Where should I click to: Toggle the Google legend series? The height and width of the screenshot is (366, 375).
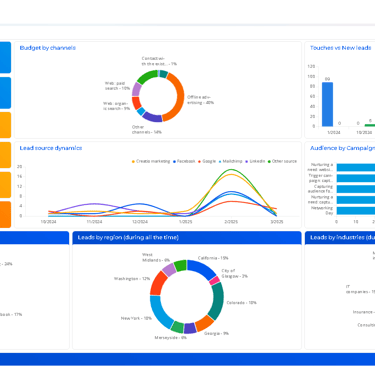pos(207,161)
